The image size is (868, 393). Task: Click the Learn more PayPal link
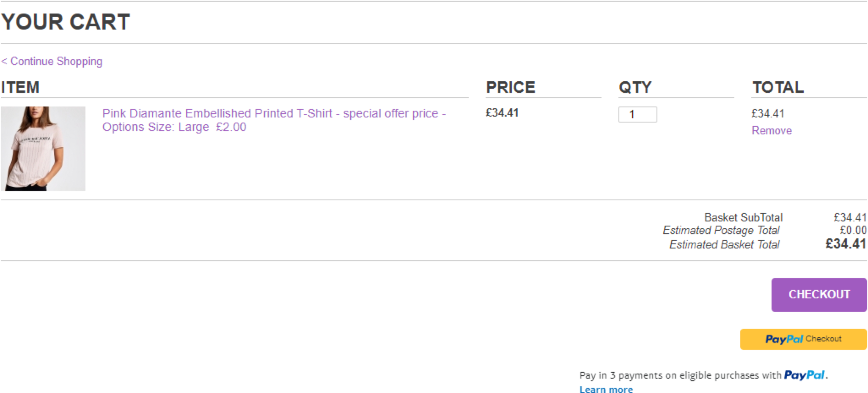[606, 390]
